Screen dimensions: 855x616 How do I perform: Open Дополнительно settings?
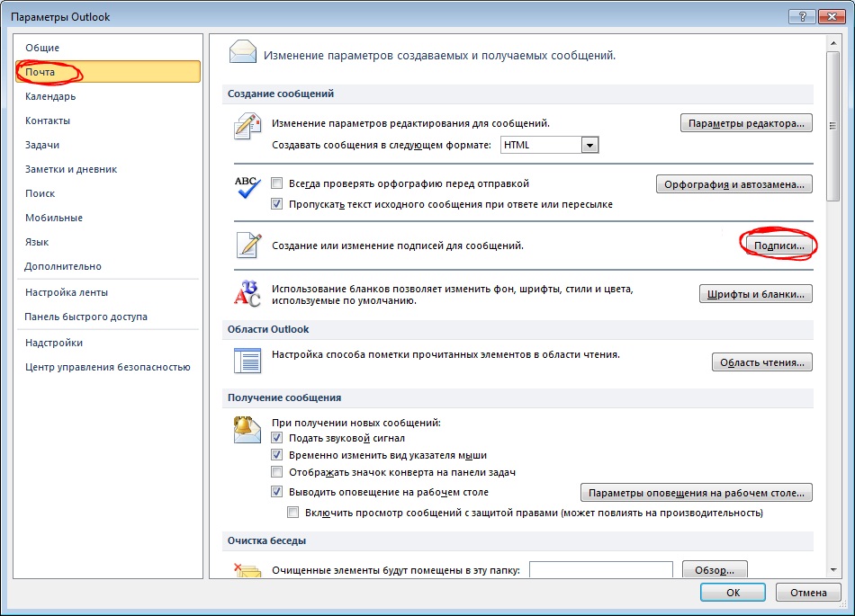(107, 266)
